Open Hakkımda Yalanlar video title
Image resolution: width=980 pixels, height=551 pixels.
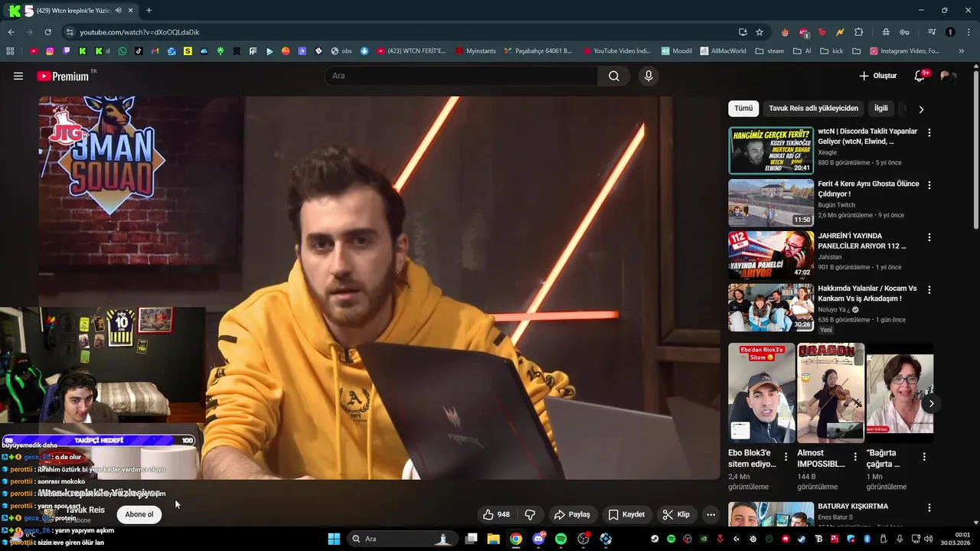click(x=867, y=293)
